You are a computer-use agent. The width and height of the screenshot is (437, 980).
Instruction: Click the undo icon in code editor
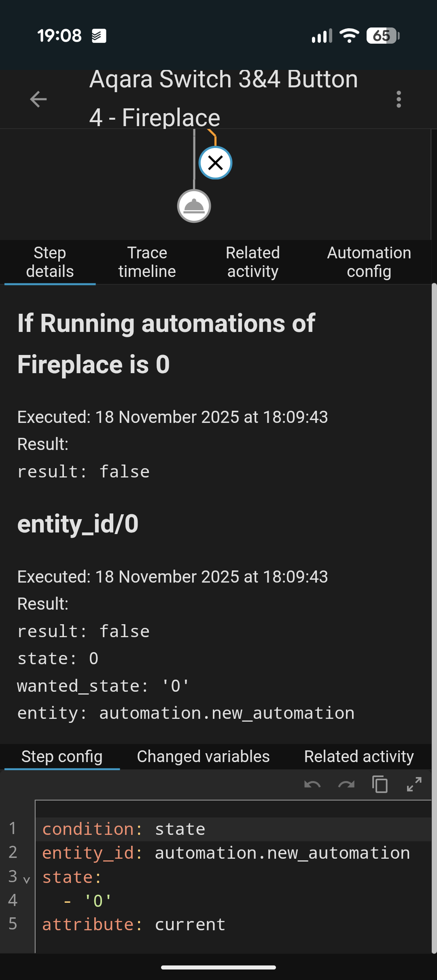coord(312,785)
